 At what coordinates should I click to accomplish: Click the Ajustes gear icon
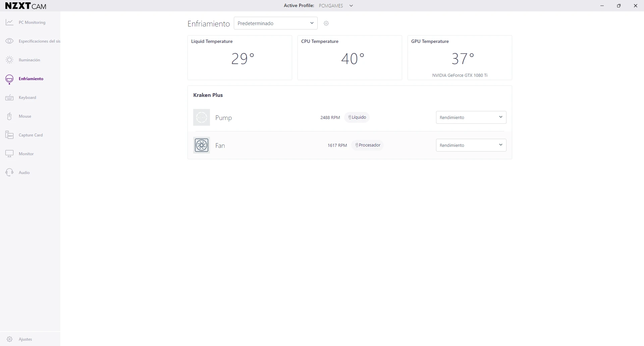click(x=10, y=339)
